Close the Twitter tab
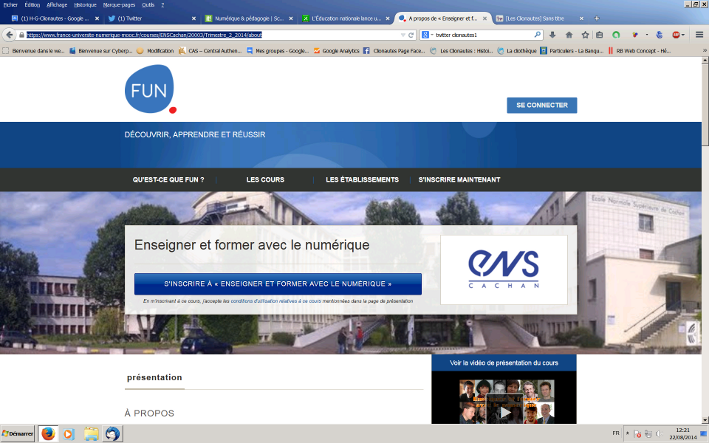Viewport: 709px width, 443px height. click(x=194, y=19)
